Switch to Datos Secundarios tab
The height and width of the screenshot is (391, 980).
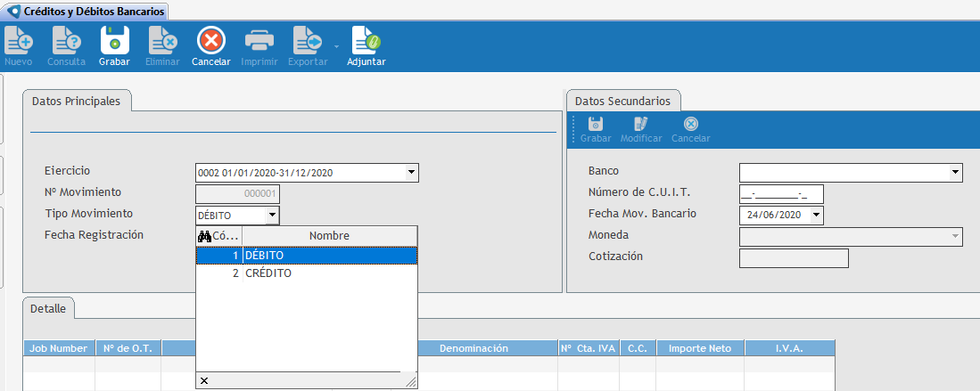pos(622,101)
